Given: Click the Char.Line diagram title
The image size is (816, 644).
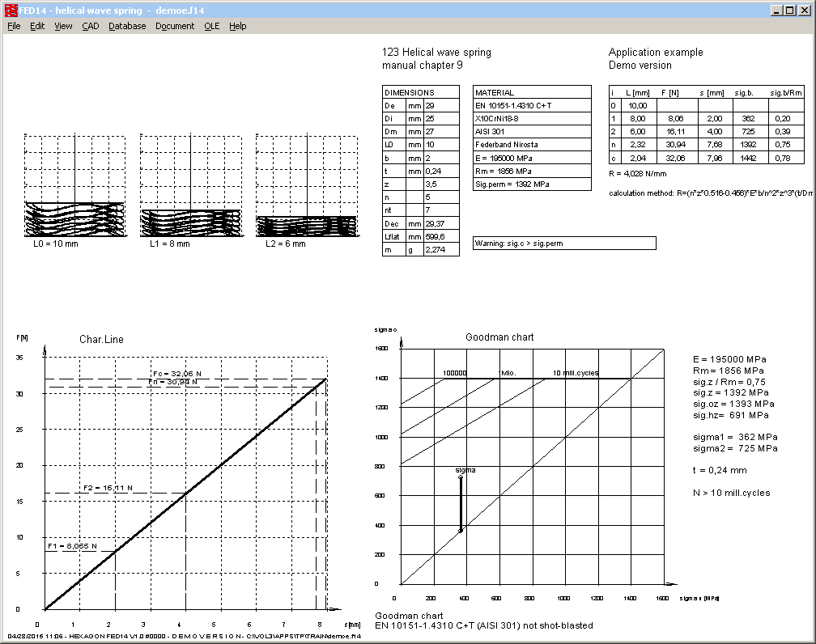Looking at the screenshot, I should [100, 340].
